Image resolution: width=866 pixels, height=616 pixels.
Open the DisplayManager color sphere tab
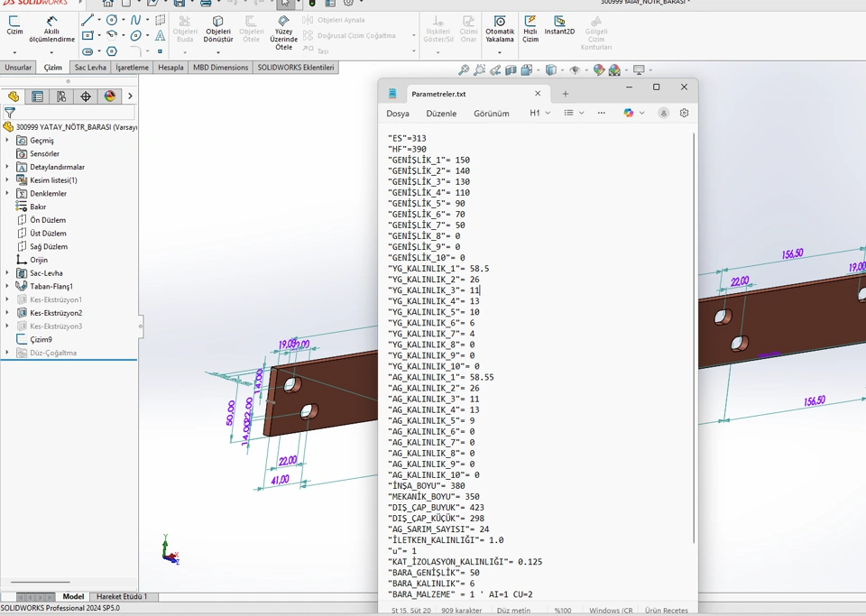[x=110, y=97]
